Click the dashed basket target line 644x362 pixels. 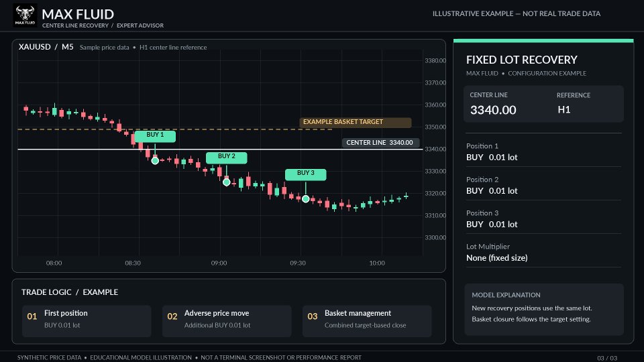pyautogui.click(x=175, y=129)
